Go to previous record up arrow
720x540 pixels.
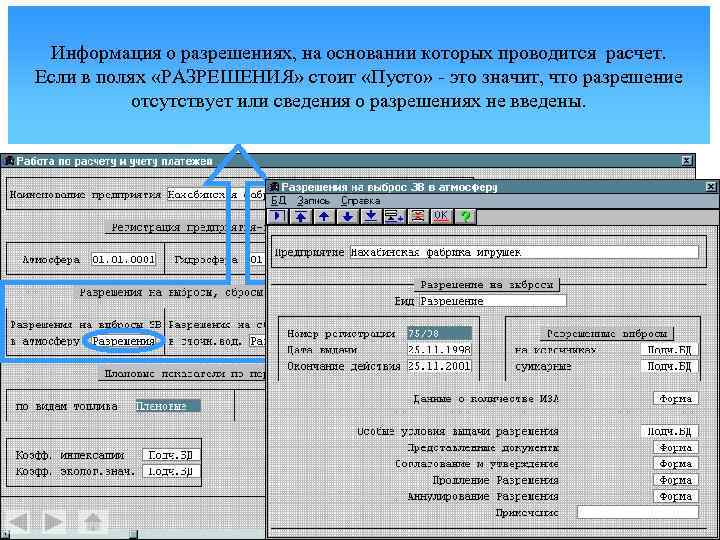324,216
